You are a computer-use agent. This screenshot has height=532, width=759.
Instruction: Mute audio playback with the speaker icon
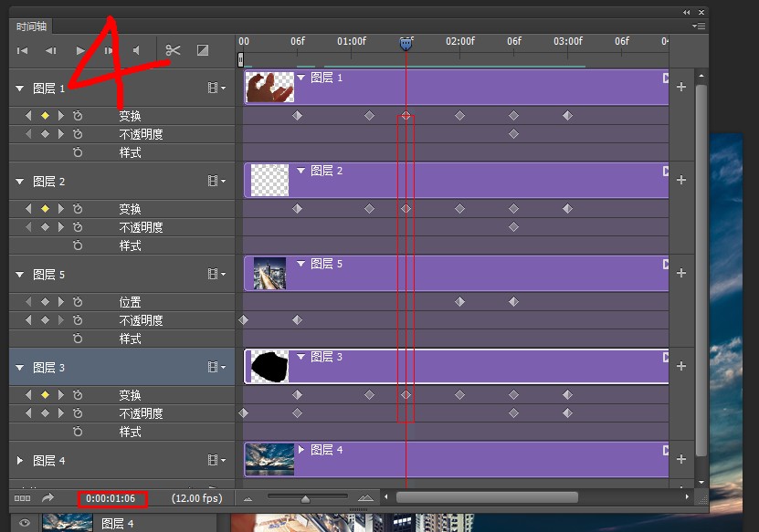(137, 50)
